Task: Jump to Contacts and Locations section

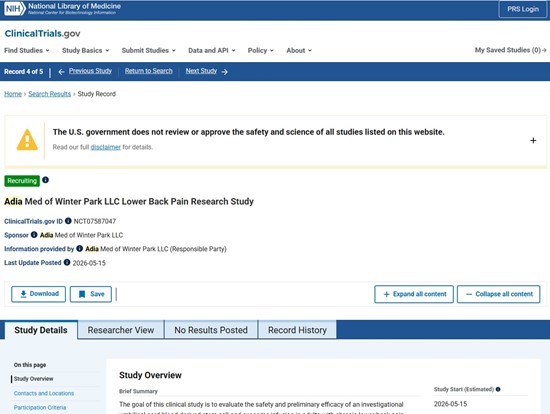Action: [x=44, y=393]
